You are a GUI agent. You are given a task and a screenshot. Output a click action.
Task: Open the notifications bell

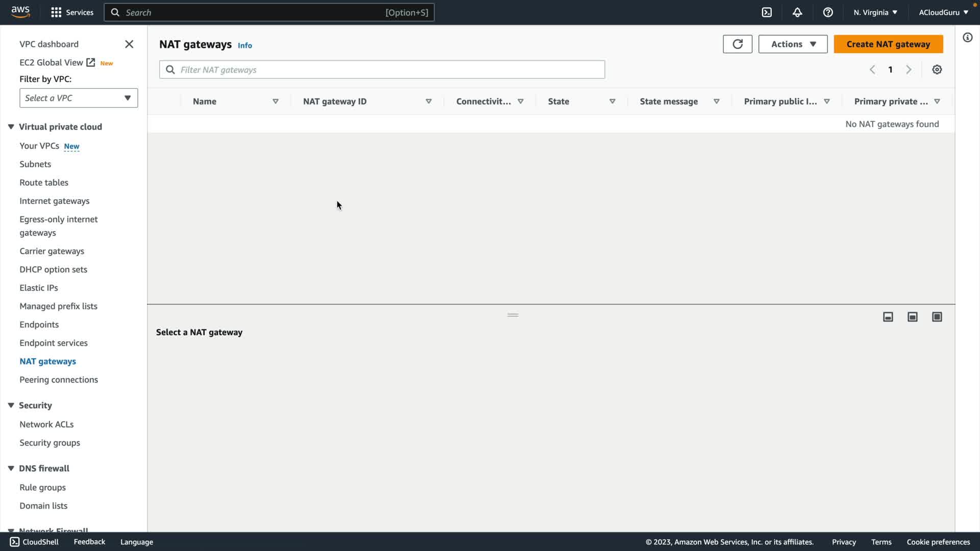tap(797, 12)
